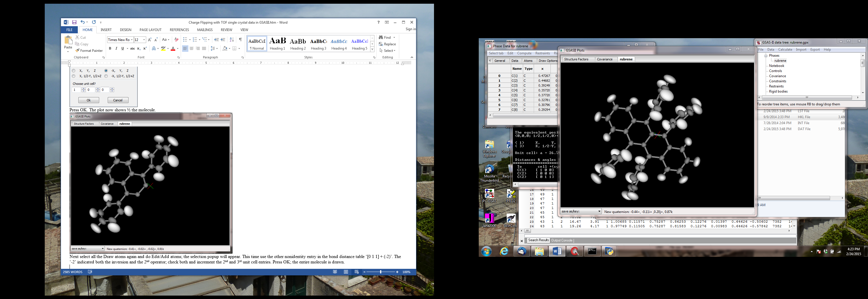Open Internet Explorer from the taskbar
Viewport: 868px width, 299px height.
pyautogui.click(x=504, y=251)
